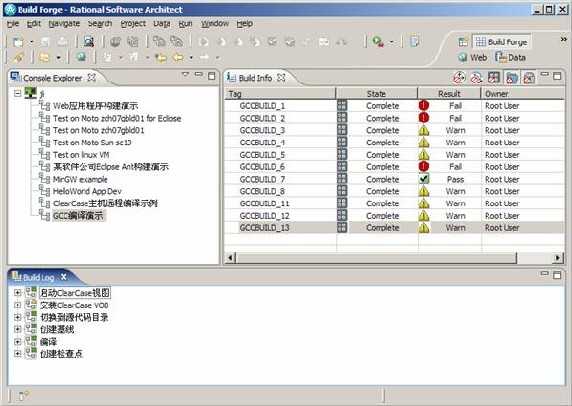Click Warn triangle icon for GCCBUILD_3

click(424, 130)
